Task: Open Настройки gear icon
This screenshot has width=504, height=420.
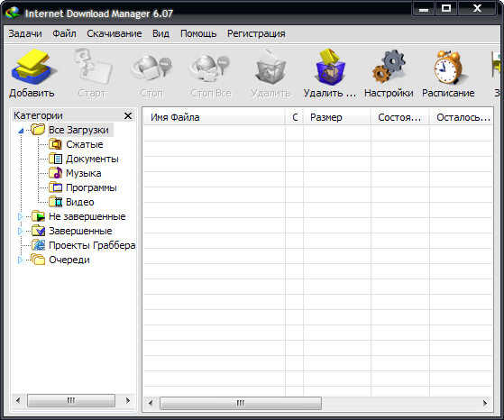Action: click(389, 67)
